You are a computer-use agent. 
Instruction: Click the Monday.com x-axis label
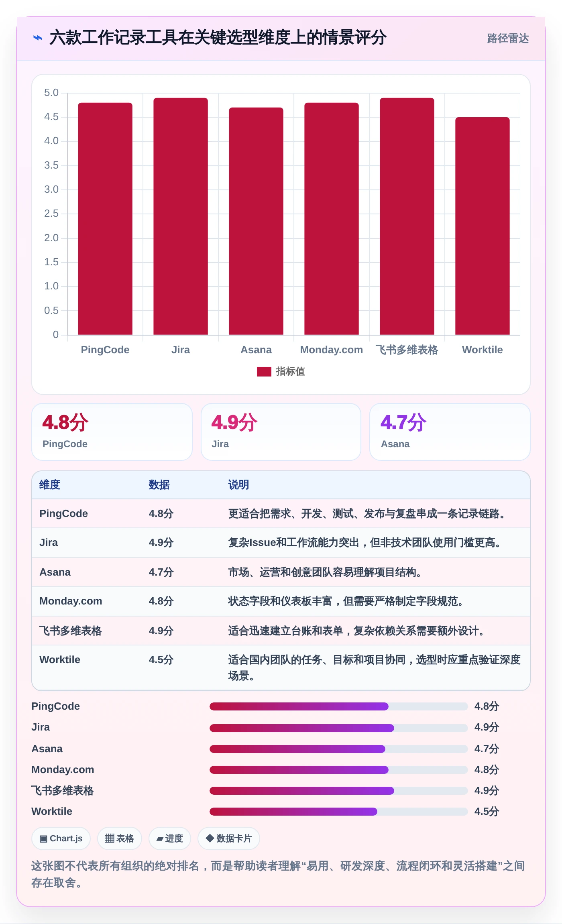tap(332, 350)
